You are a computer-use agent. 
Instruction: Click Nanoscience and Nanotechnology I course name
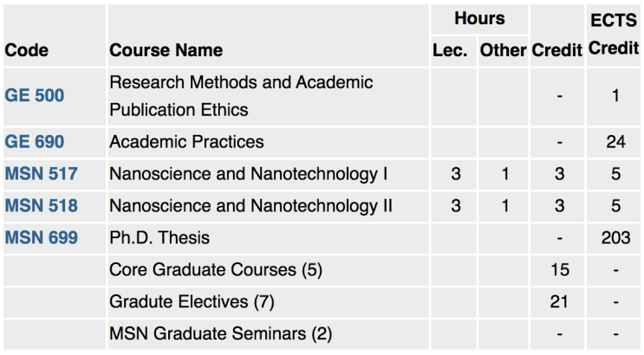pos(249,174)
